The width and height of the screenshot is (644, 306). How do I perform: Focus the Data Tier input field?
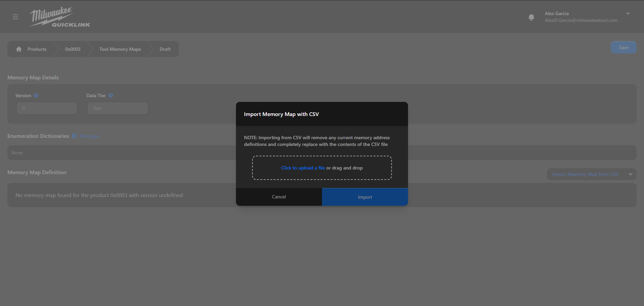coord(118,108)
